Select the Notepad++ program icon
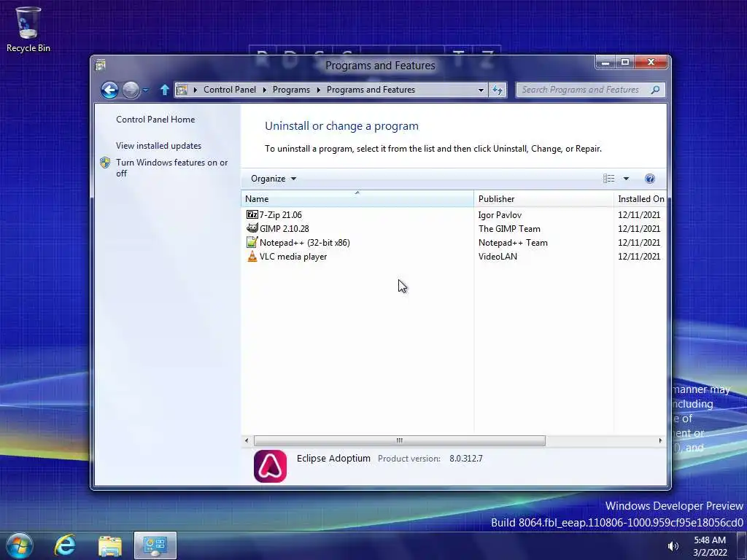This screenshot has width=747, height=560. 252,242
